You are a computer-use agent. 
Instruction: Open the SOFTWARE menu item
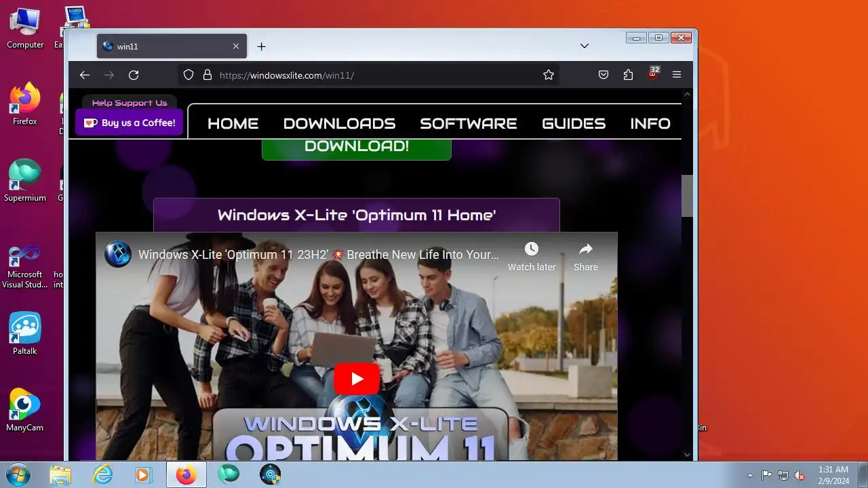(469, 123)
